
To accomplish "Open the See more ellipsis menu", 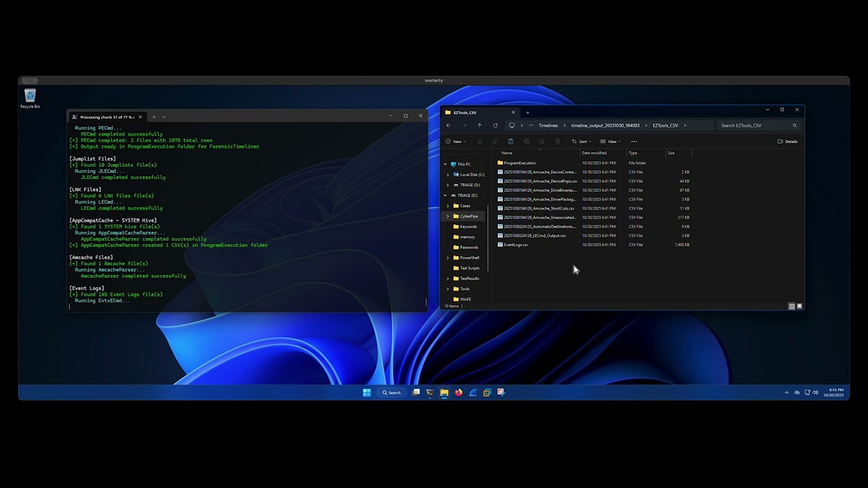I will [x=634, y=142].
